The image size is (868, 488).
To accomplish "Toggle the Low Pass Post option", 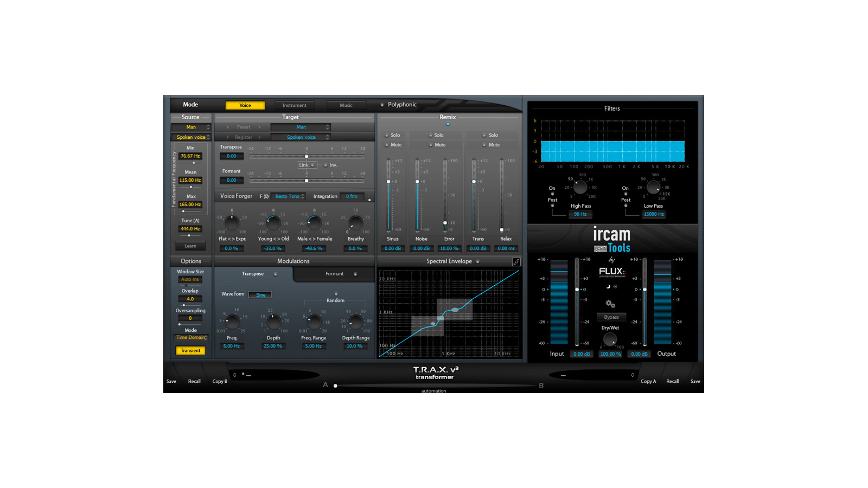I will 626,206.
